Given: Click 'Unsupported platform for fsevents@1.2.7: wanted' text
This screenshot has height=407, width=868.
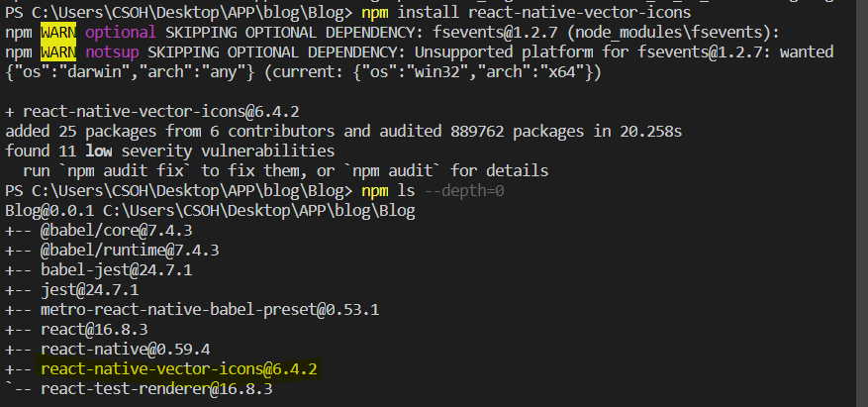Looking at the screenshot, I should coord(624,52).
